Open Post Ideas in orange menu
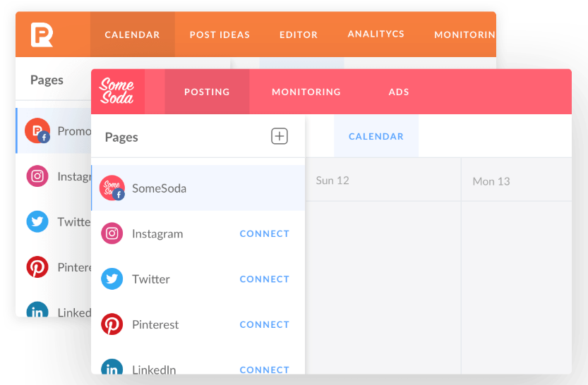The height and width of the screenshot is (385, 588). (220, 35)
